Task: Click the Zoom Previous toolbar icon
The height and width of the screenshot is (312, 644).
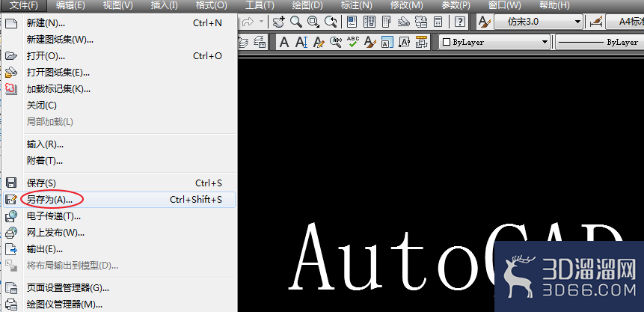Action: click(x=331, y=22)
